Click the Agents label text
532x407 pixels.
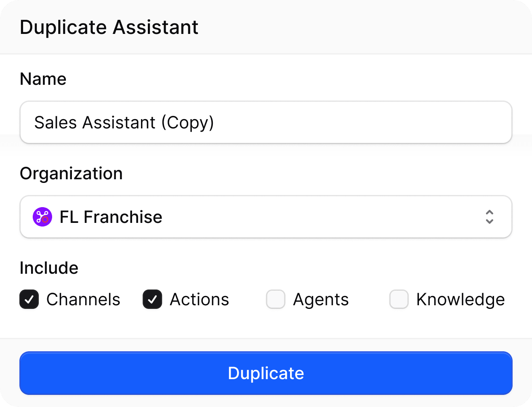pos(320,299)
